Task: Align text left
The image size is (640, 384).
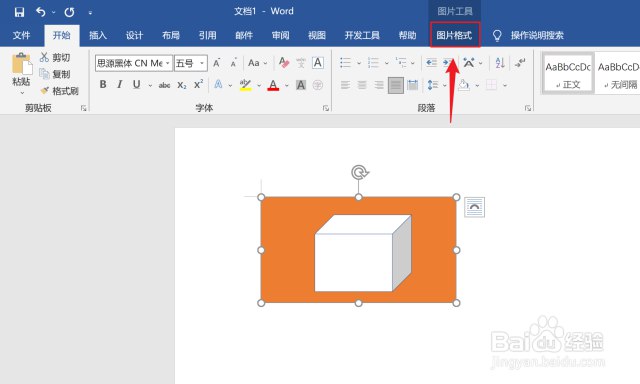Action: pyautogui.click(x=345, y=85)
